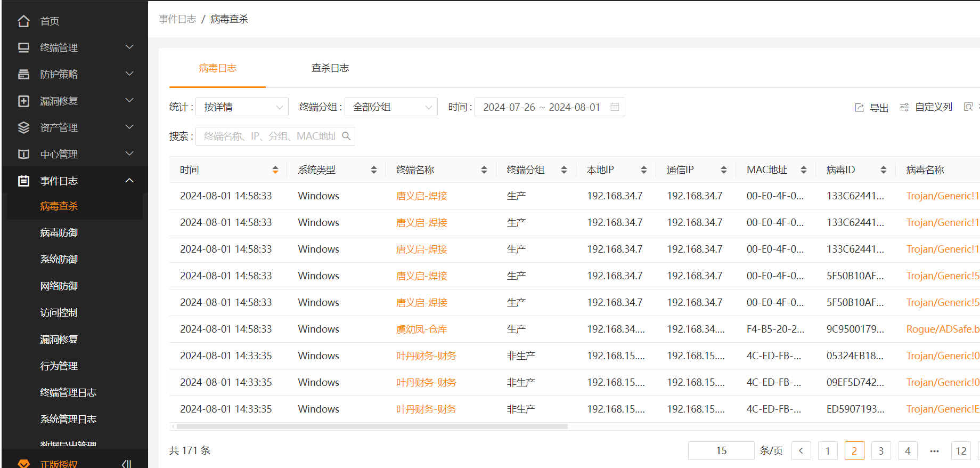Viewport: 980px width, 468px height.
Task: Click the horizontal table scrollbar
Action: click(372, 426)
